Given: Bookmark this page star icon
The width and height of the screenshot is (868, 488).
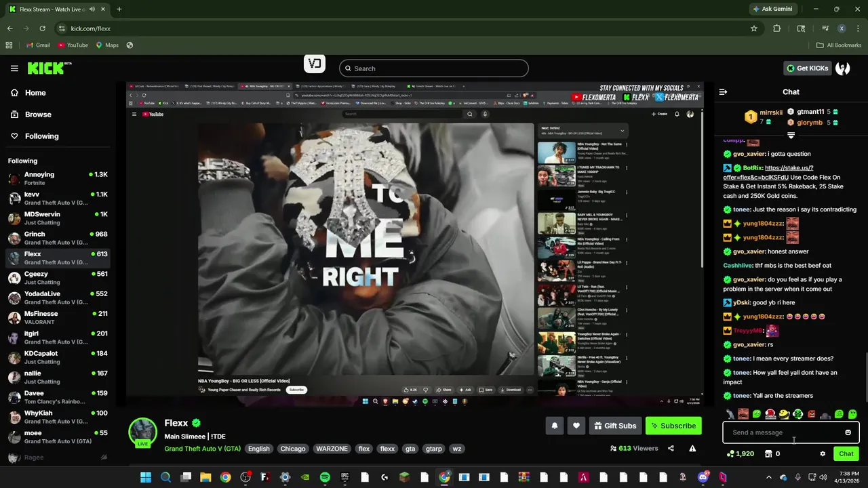Looking at the screenshot, I should (753, 28).
